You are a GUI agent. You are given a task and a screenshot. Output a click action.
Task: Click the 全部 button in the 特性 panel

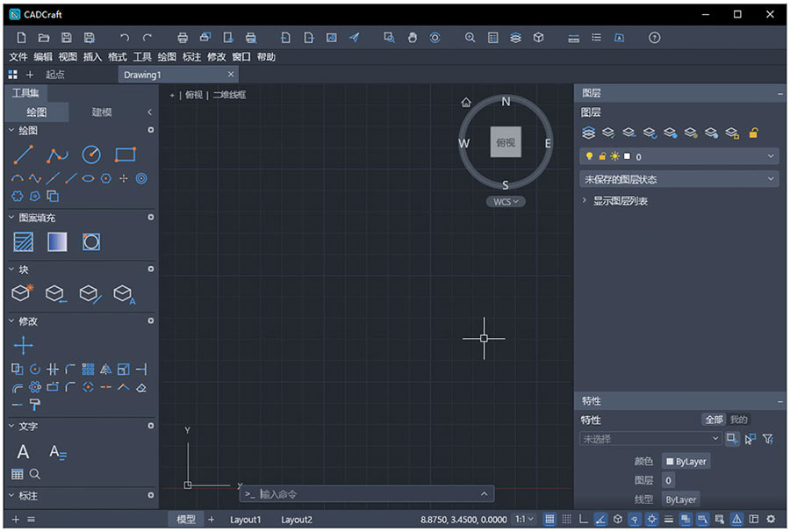pos(714,419)
